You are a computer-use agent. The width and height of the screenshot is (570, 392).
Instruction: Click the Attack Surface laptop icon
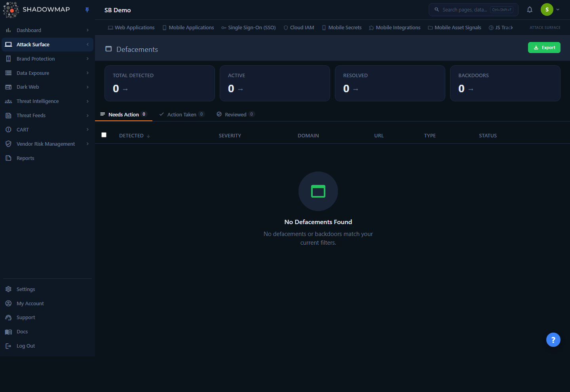8,44
